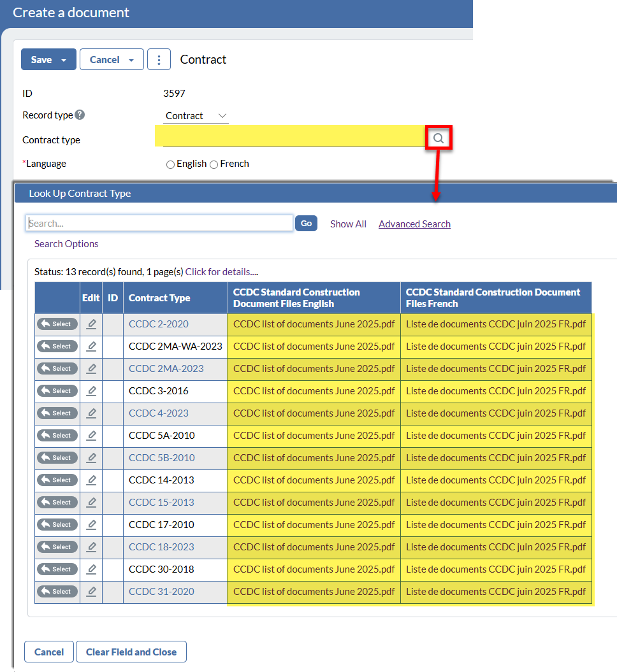
Task: Click the help icon beside Record type
Action: pyautogui.click(x=80, y=115)
